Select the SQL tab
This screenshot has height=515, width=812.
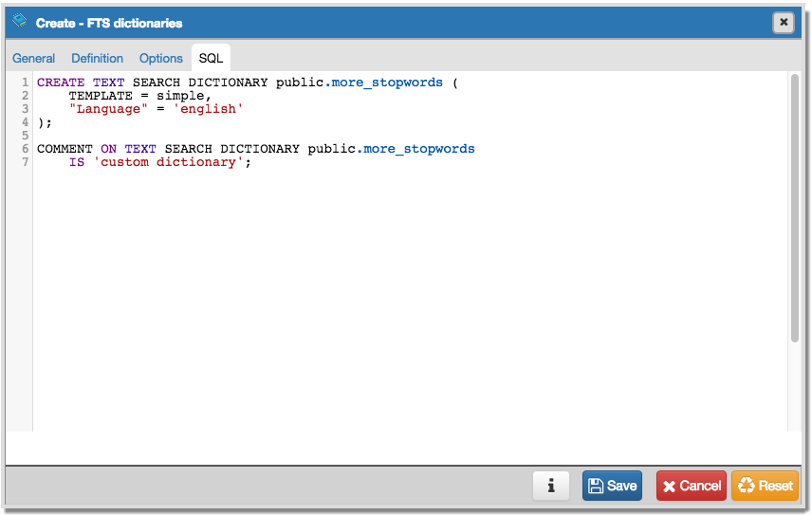point(211,58)
